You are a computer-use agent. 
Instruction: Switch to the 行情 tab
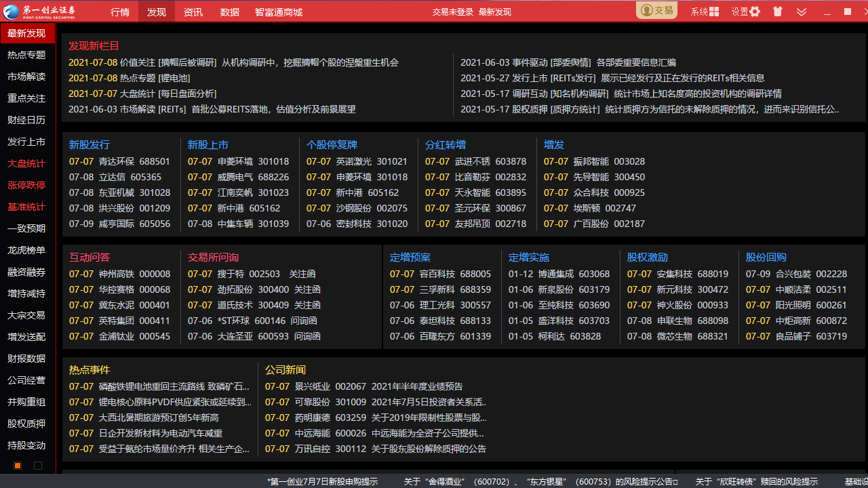click(120, 12)
